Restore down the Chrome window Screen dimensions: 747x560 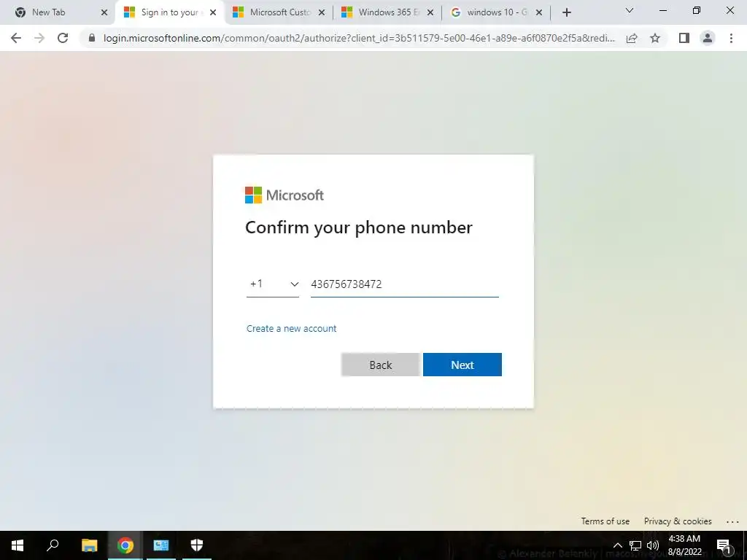click(697, 10)
